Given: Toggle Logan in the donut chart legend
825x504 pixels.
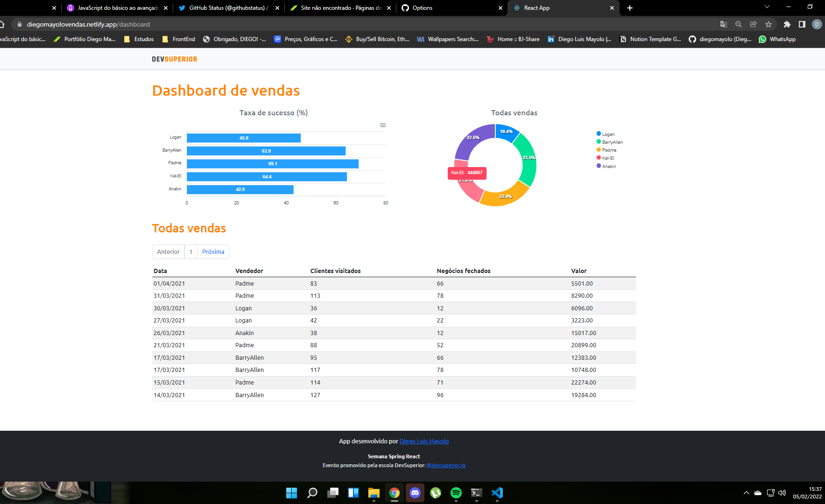Looking at the screenshot, I should pos(607,134).
